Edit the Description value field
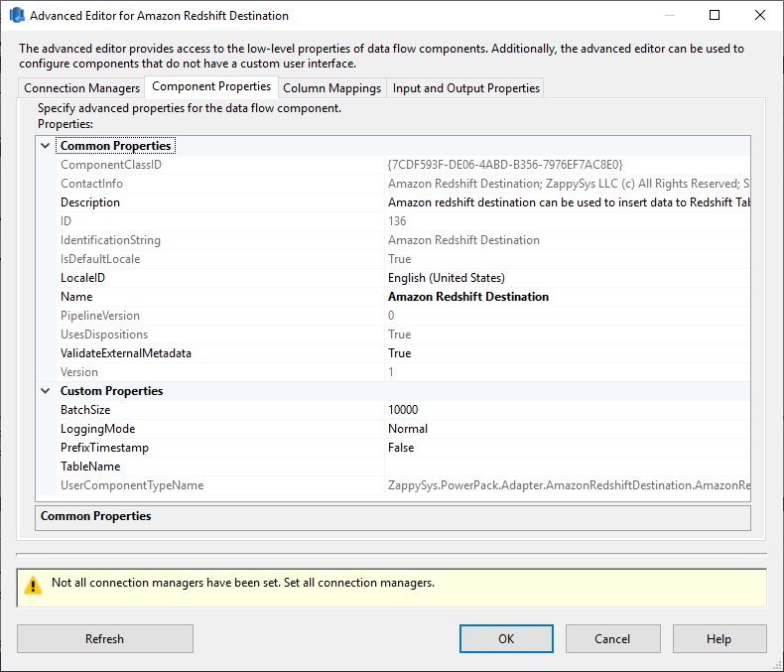This screenshot has width=784, height=672. (x=568, y=202)
